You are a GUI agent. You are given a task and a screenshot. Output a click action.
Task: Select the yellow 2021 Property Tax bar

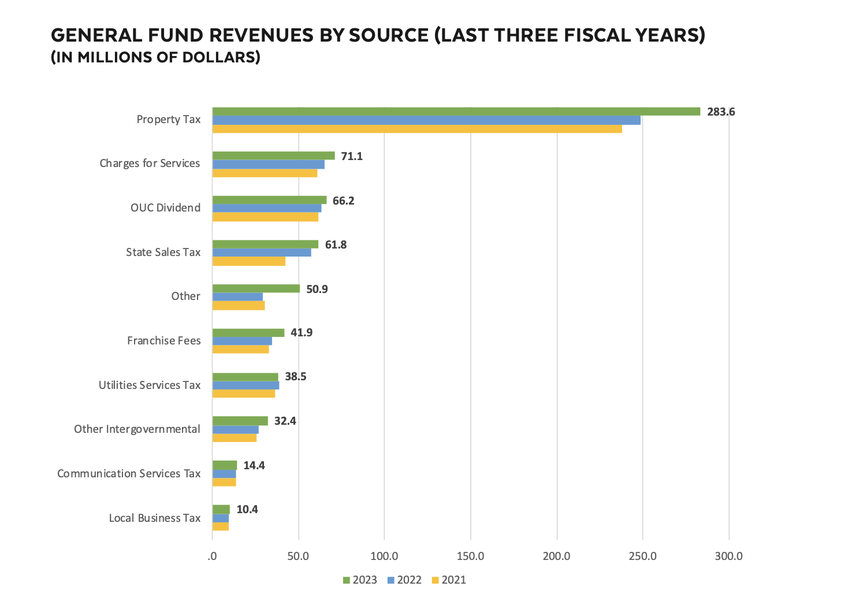(x=417, y=129)
